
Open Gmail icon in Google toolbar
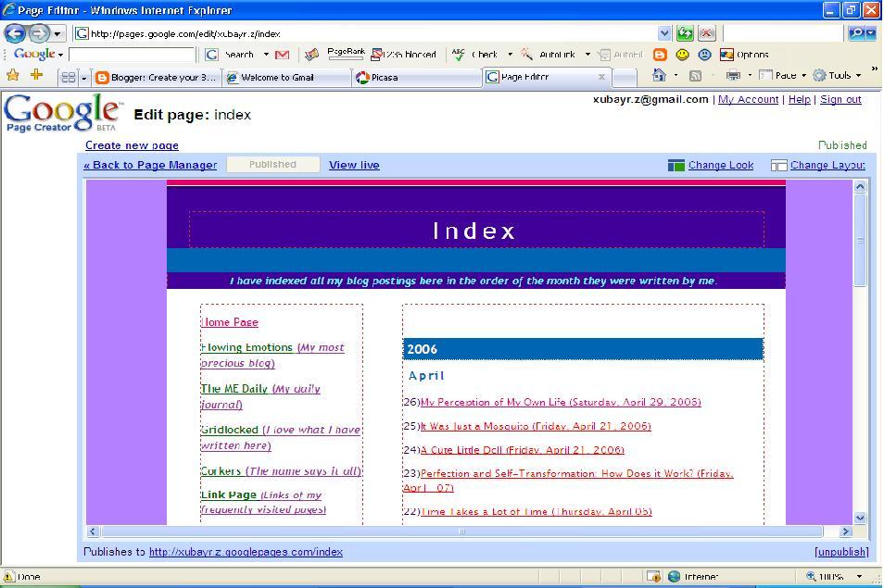[282, 55]
